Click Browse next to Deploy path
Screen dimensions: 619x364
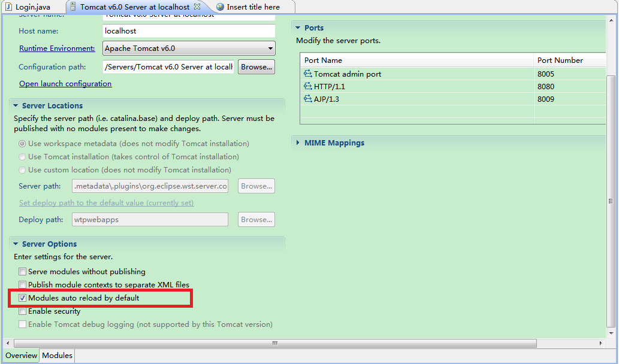(256, 220)
